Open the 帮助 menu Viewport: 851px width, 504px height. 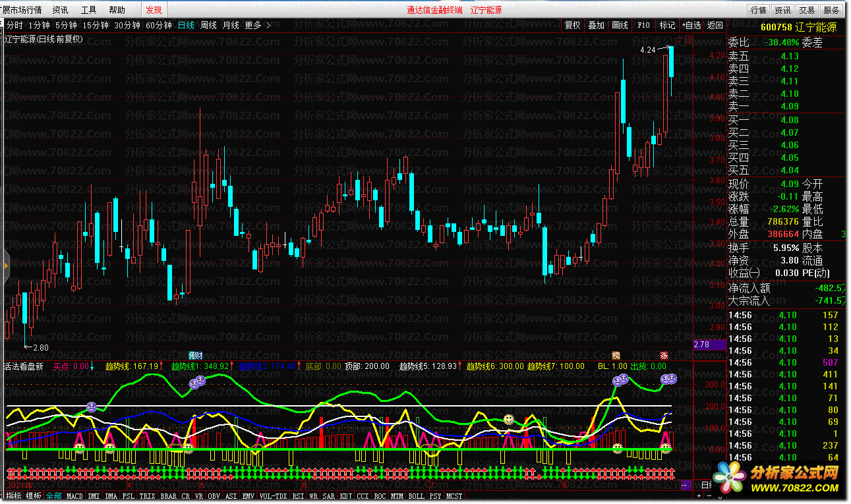pos(117,10)
